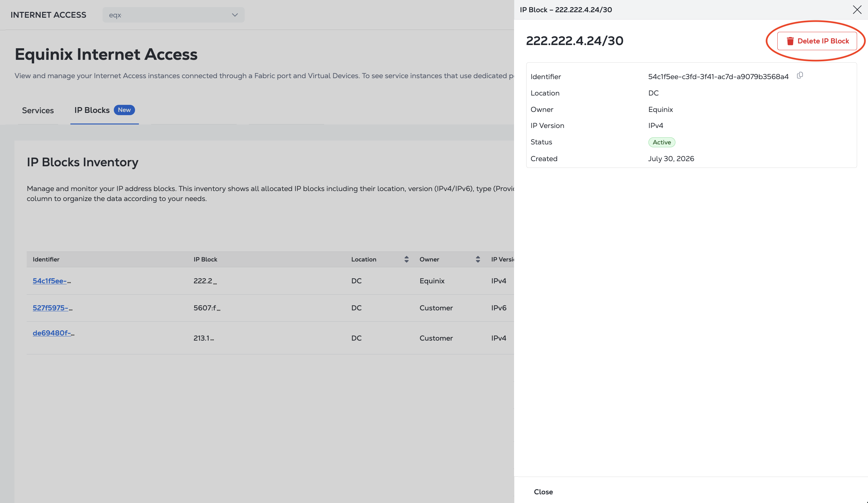Sort by Owner column arrows
The height and width of the screenshot is (503, 868).
(x=478, y=260)
